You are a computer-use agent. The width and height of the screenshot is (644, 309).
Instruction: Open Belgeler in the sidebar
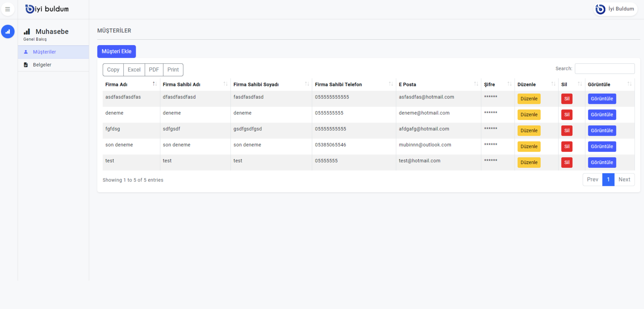tap(42, 65)
